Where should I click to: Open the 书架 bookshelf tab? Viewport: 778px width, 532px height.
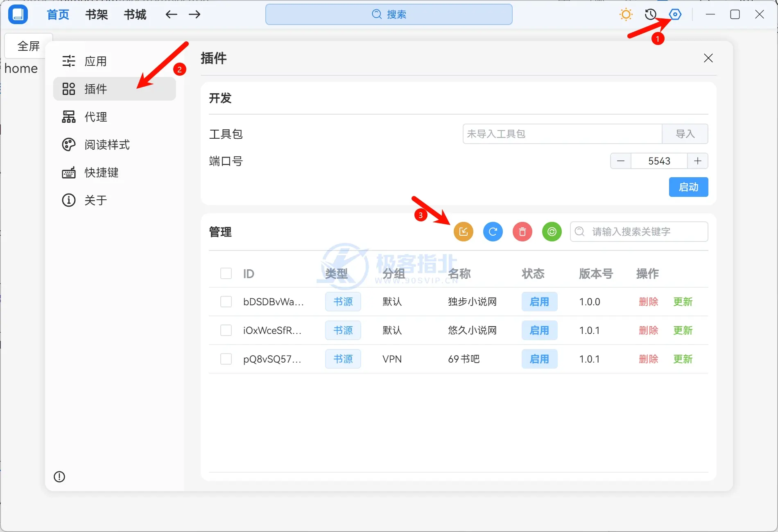tap(97, 15)
